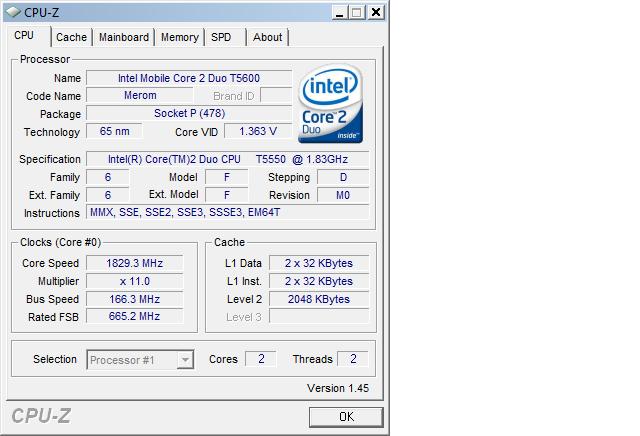Click the processor name field 'Intel Mobile Core 2 Duo T5600'
Viewport: 640px width, 436px height.
(189, 78)
